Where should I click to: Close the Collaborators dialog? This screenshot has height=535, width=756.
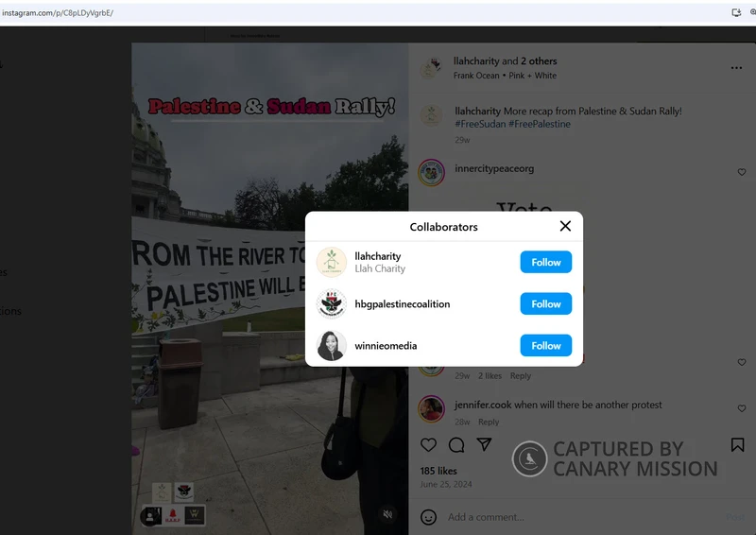565,226
